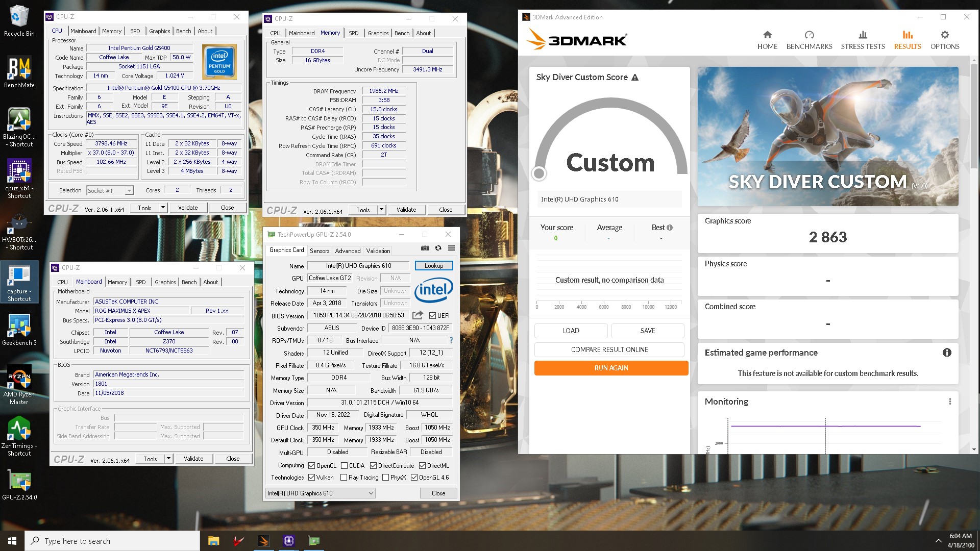
Task: Click the taskbar search box
Action: pos(112,541)
